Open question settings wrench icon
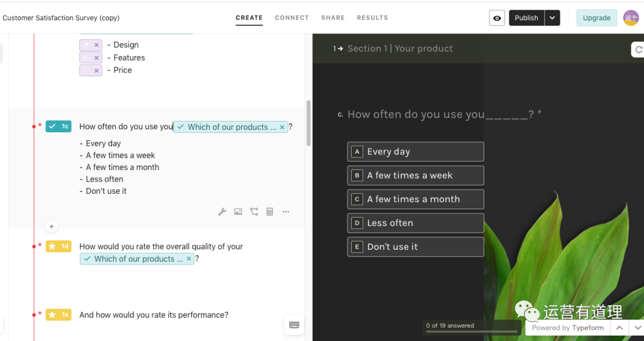Viewport: 644px width, 341px height. 222,212
